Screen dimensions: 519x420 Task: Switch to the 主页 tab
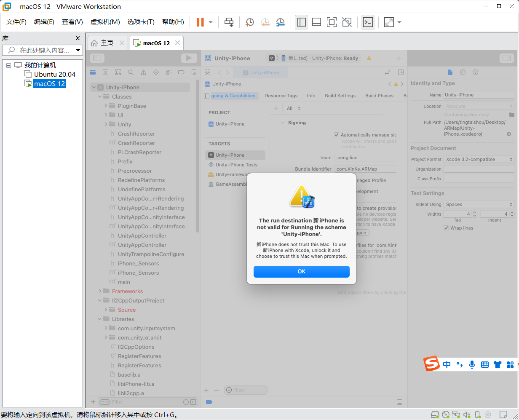(x=107, y=43)
